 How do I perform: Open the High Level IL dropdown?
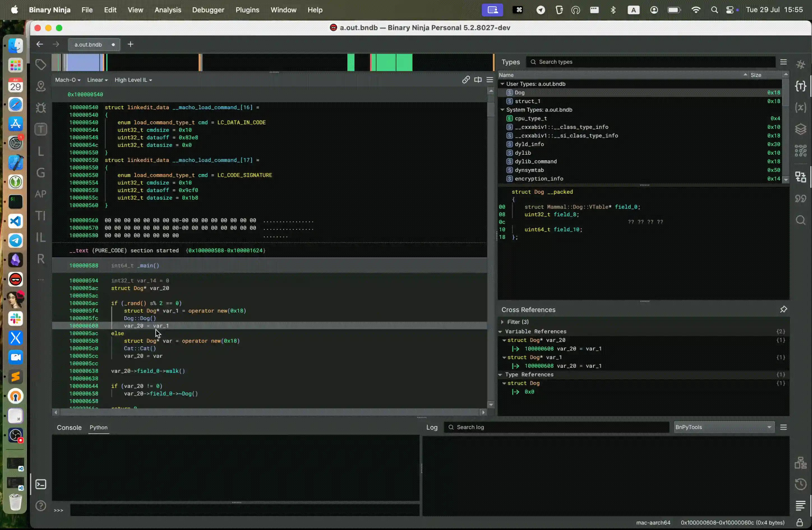(x=133, y=79)
